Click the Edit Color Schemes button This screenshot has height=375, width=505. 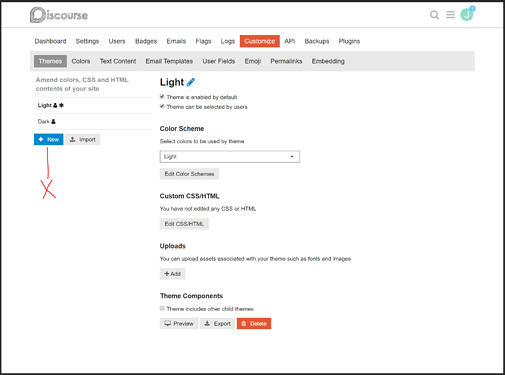189,174
